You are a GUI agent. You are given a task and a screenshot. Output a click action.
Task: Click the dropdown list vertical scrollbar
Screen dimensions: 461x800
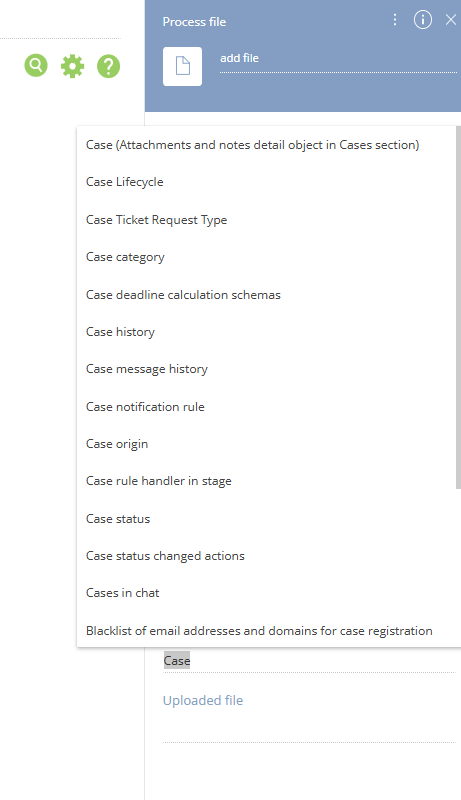[458, 308]
